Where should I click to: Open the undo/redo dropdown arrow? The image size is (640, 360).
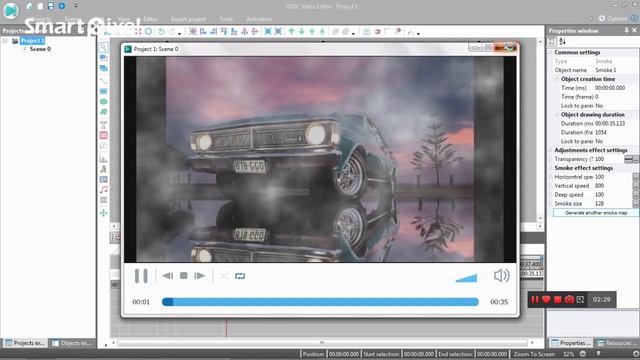point(180,33)
